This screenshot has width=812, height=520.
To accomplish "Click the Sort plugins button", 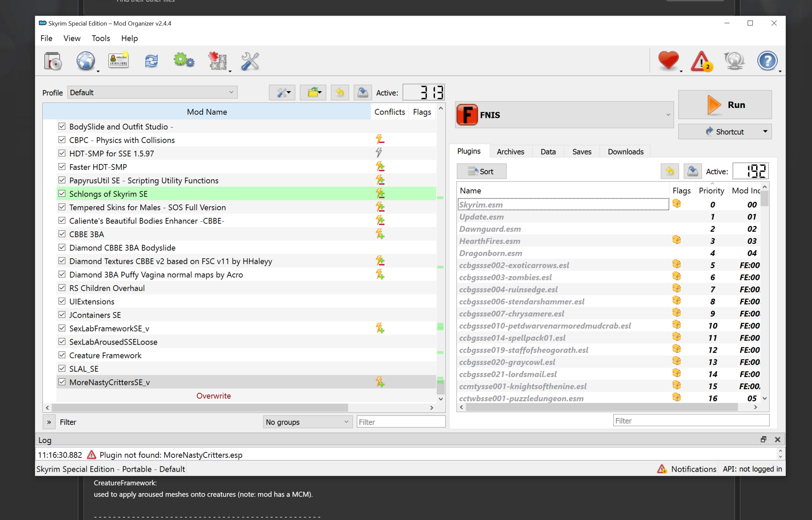I will pyautogui.click(x=481, y=171).
